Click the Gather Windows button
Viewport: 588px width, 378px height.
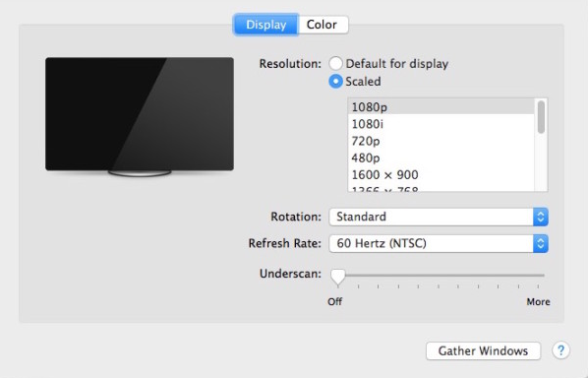[x=483, y=351]
